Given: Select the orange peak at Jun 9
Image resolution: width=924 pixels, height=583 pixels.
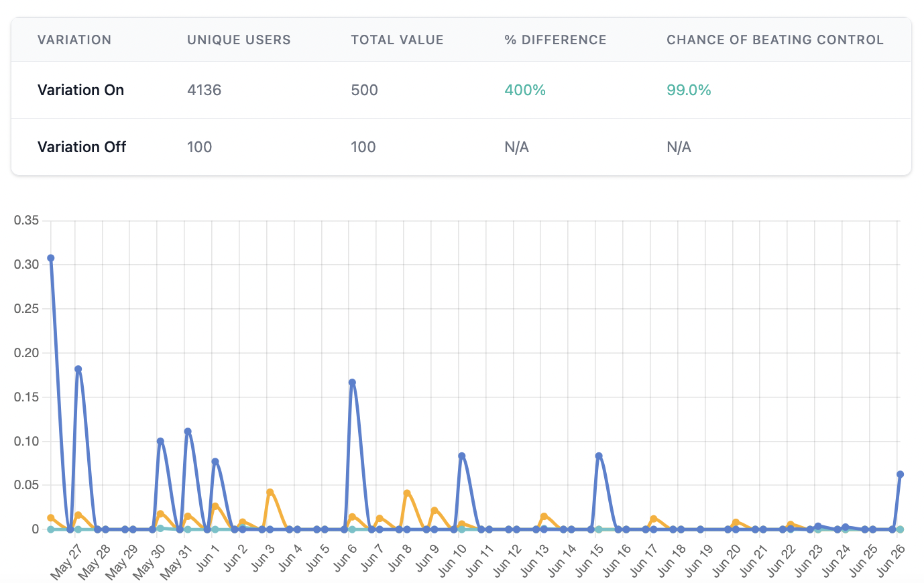Looking at the screenshot, I should [x=435, y=511].
